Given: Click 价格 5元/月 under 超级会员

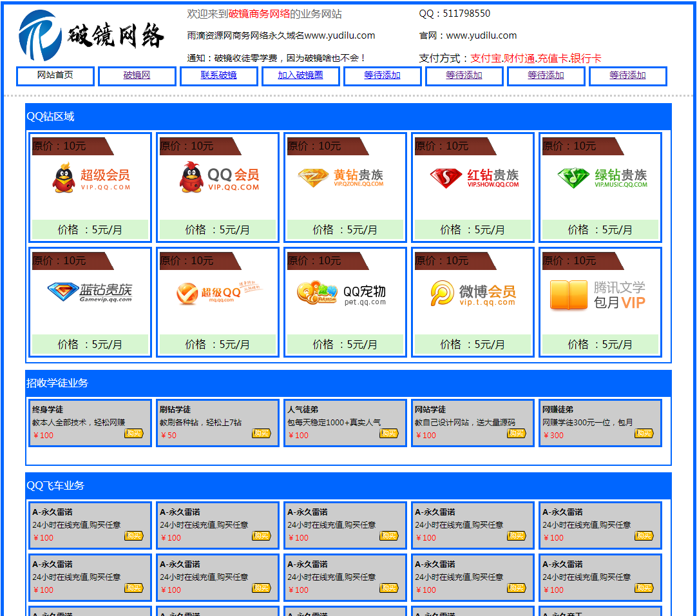Looking at the screenshot, I should pos(90,230).
